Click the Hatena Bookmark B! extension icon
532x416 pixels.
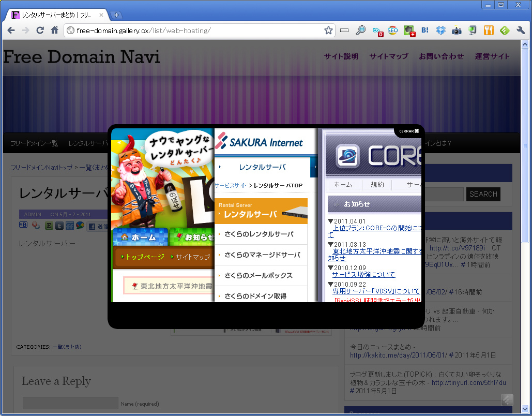coord(425,31)
